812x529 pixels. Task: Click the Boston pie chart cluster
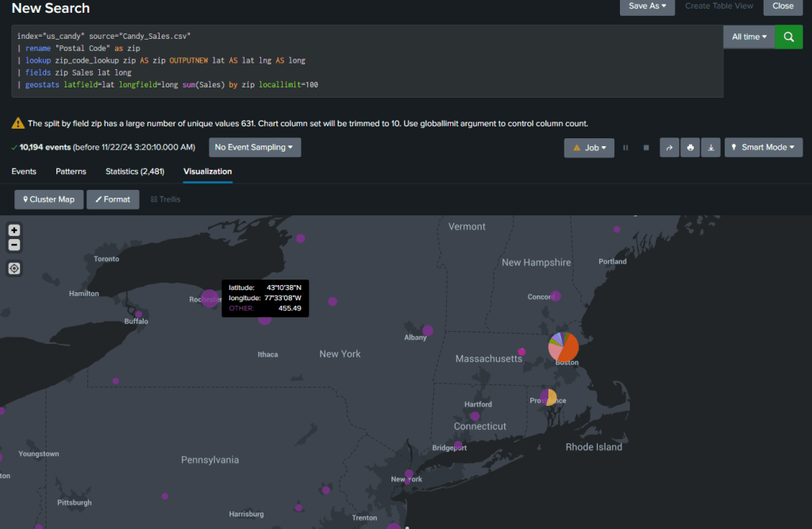coord(564,346)
